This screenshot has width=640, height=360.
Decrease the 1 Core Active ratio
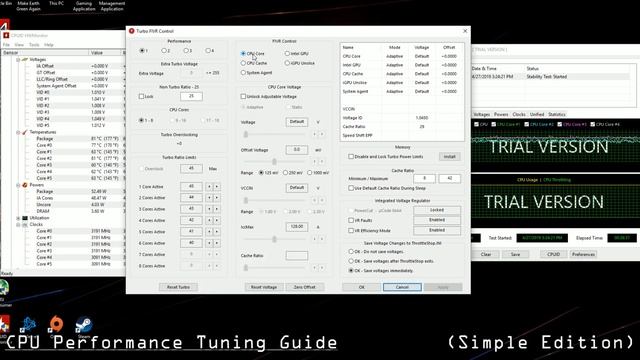click(209, 187)
